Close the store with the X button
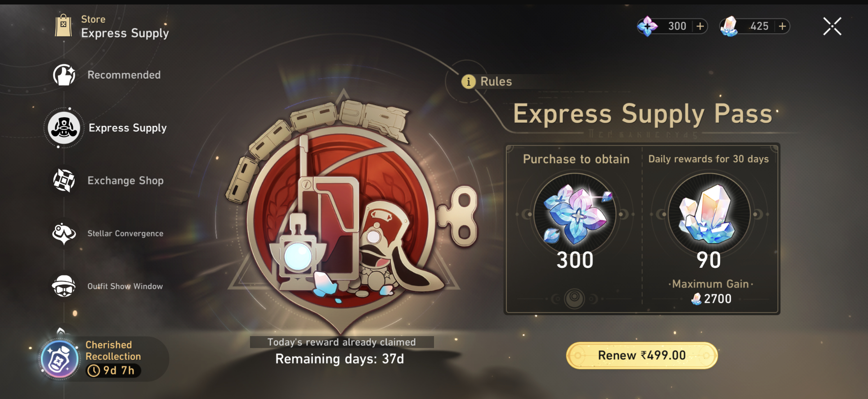 pyautogui.click(x=832, y=27)
